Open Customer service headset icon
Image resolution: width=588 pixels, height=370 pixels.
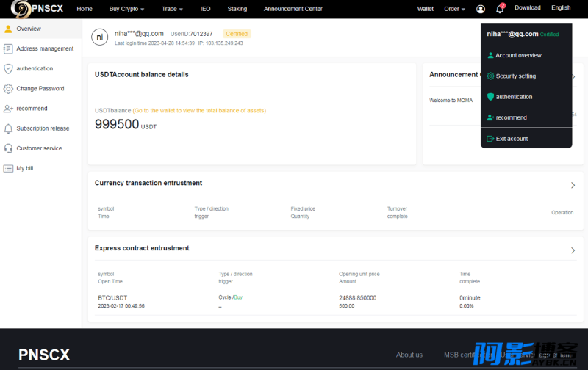click(8, 148)
